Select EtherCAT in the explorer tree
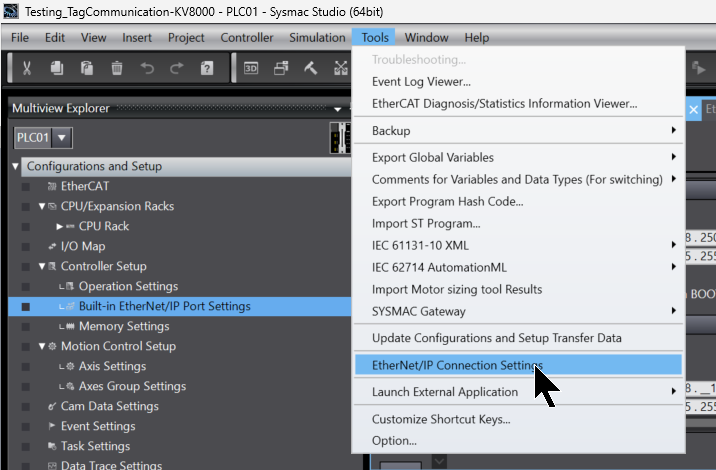The width and height of the screenshot is (716, 470). (x=84, y=186)
